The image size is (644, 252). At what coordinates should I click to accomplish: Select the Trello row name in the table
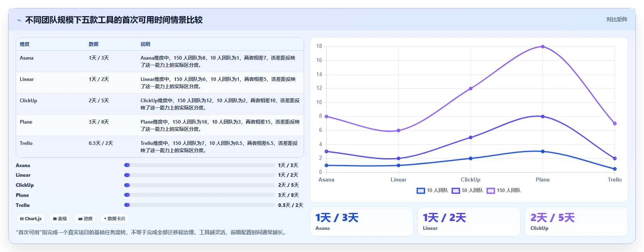26,143
